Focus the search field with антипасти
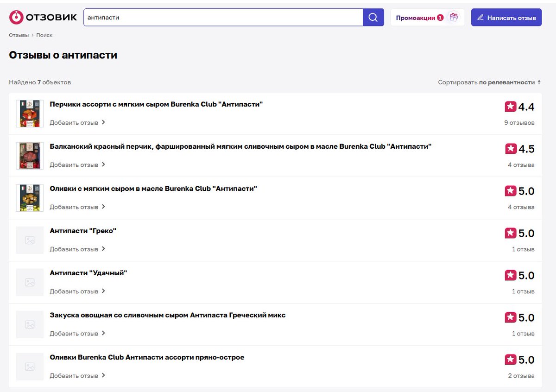 tap(223, 17)
